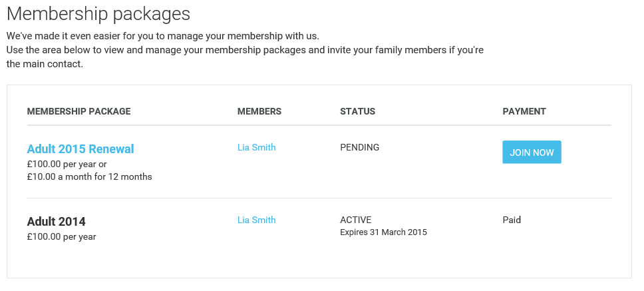The image size is (644, 291).
Task: Click the JOIN NOW button
Action: 532,152
